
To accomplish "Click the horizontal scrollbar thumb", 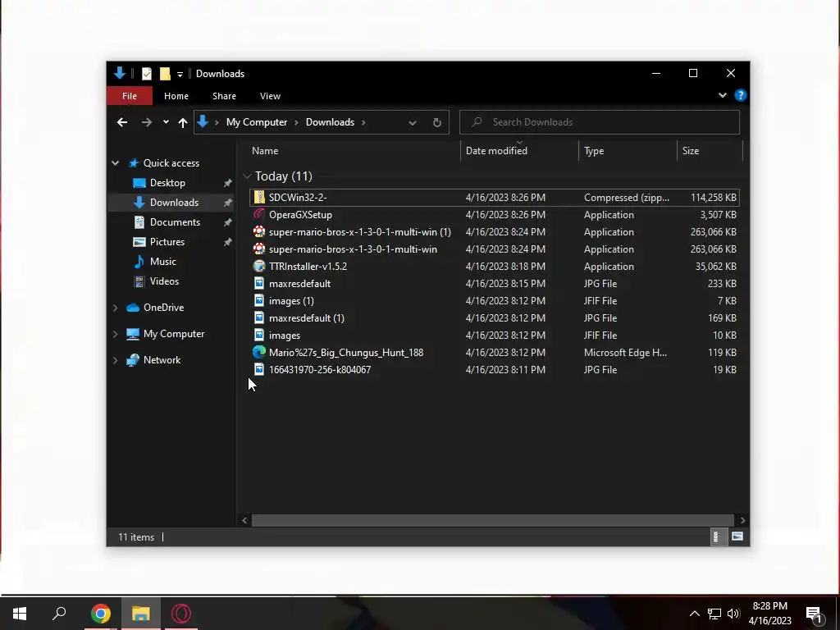I will 492,520.
